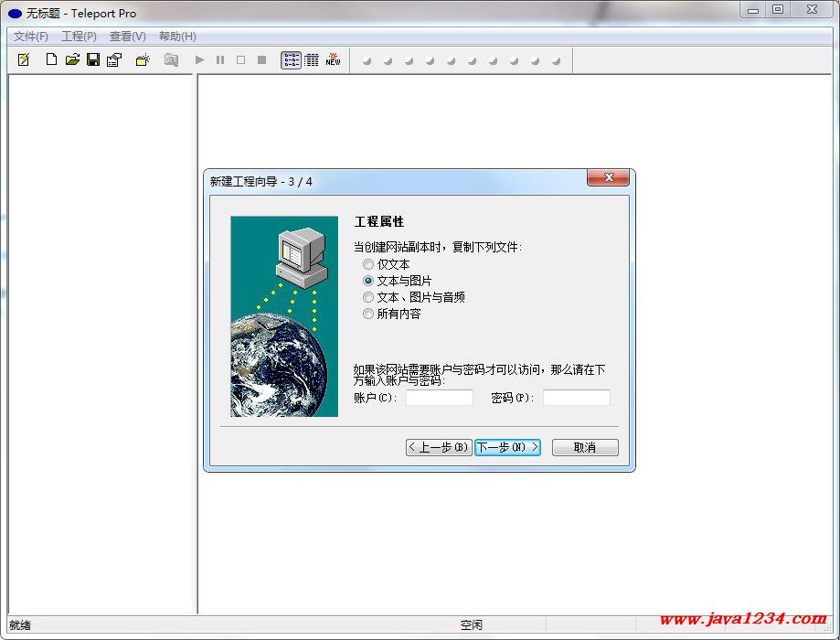Select 仅文本 radio option

point(387,264)
